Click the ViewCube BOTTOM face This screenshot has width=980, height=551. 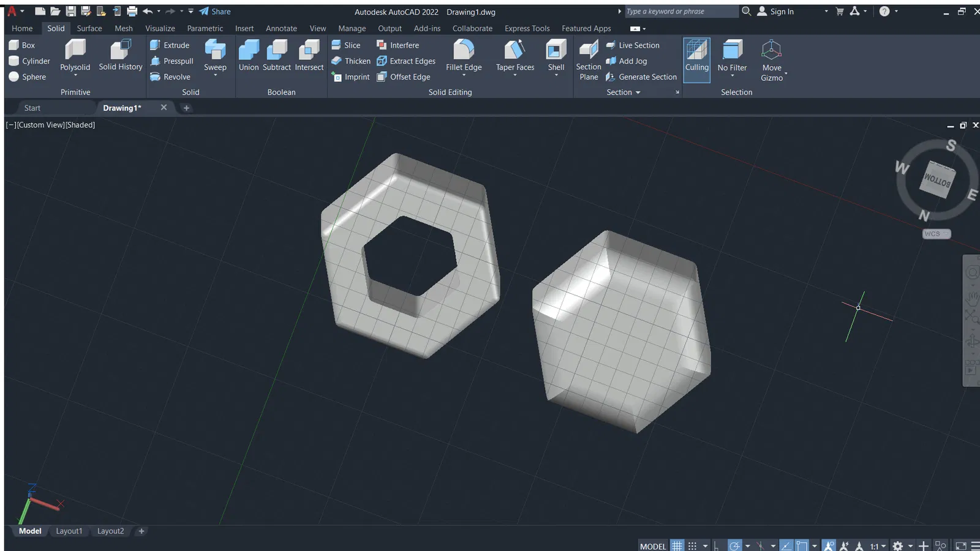[938, 179]
